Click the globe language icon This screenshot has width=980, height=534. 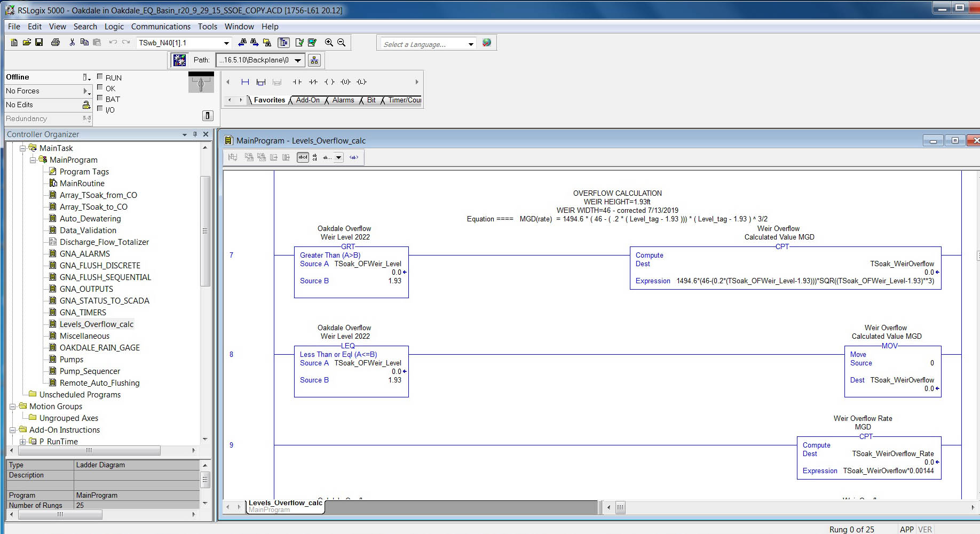coord(487,43)
